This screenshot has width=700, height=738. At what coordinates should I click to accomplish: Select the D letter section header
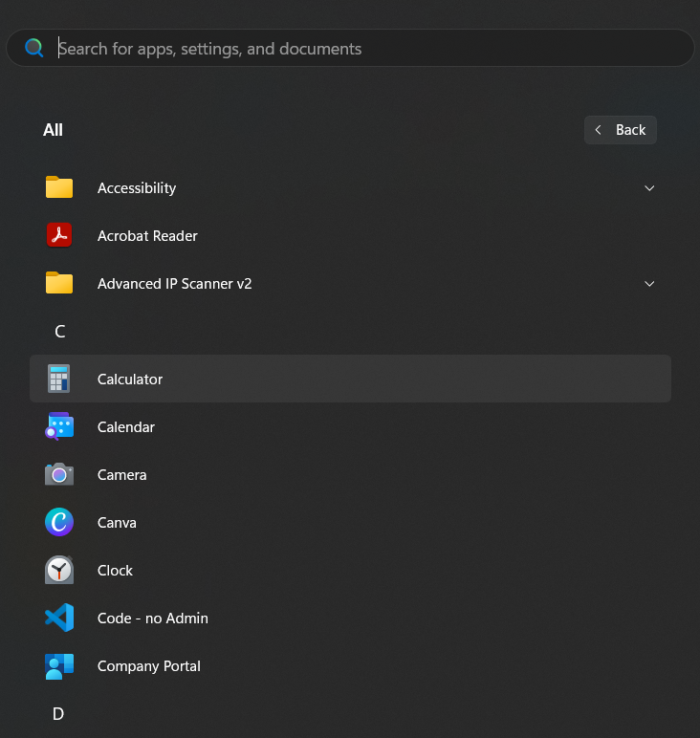point(58,714)
